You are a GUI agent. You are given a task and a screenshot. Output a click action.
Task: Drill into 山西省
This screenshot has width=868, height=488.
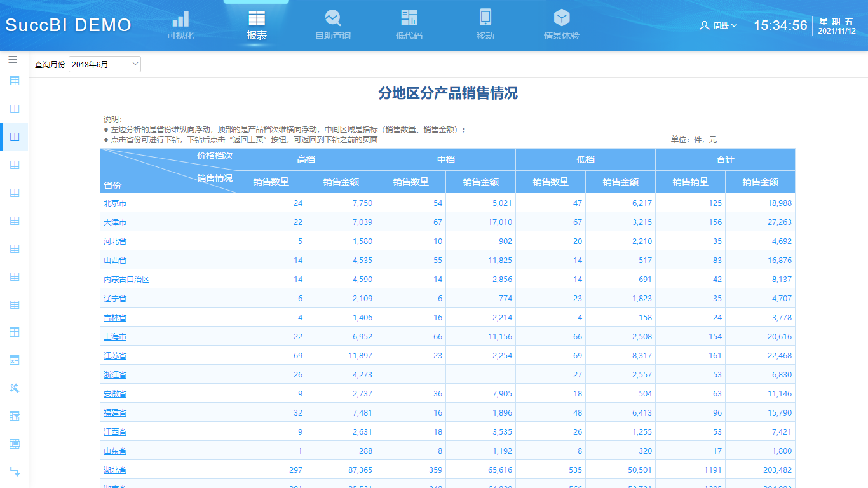115,261
